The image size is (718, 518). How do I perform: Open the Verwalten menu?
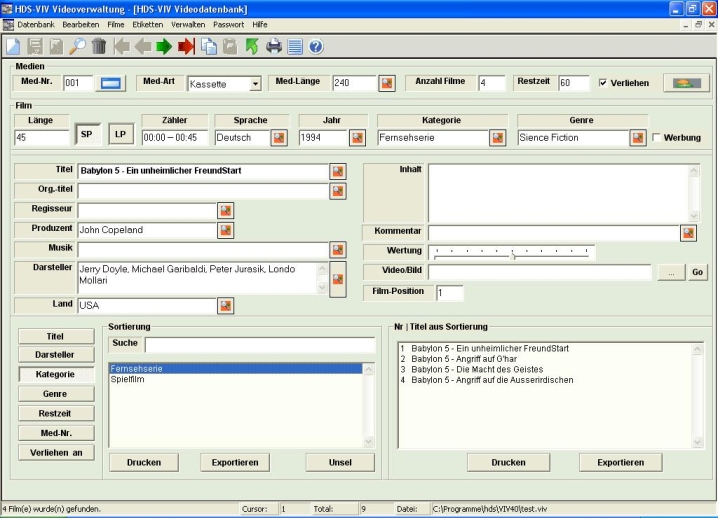[x=189, y=23]
